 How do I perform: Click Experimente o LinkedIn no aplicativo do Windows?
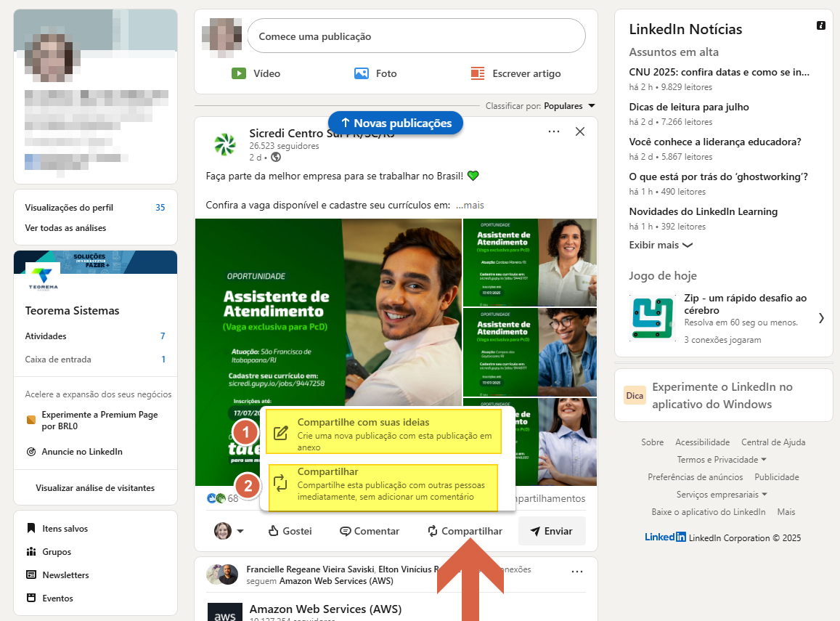pos(722,395)
